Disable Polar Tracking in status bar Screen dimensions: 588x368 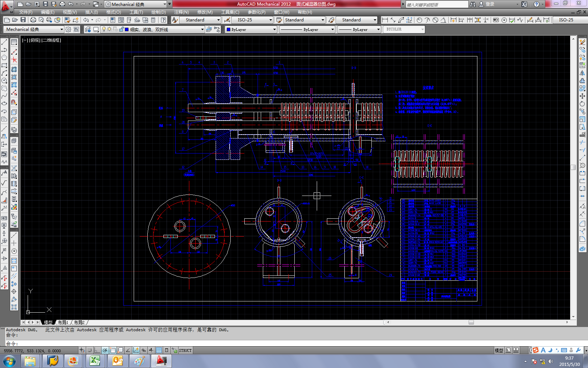pos(105,350)
